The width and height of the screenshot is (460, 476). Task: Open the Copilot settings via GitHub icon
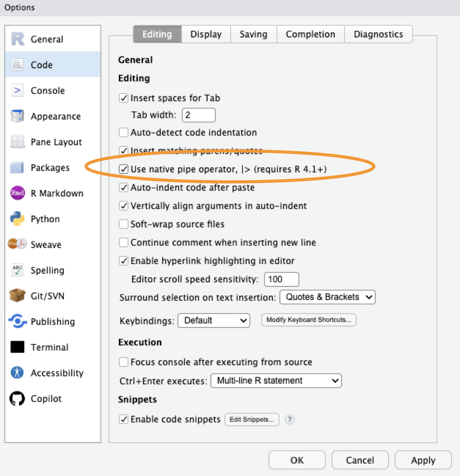[17, 398]
